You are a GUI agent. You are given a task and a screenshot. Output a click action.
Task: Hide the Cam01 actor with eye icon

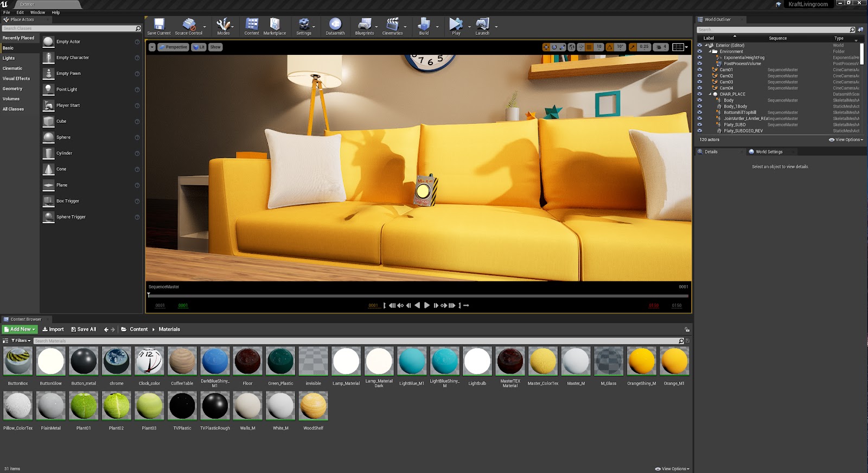tap(699, 70)
